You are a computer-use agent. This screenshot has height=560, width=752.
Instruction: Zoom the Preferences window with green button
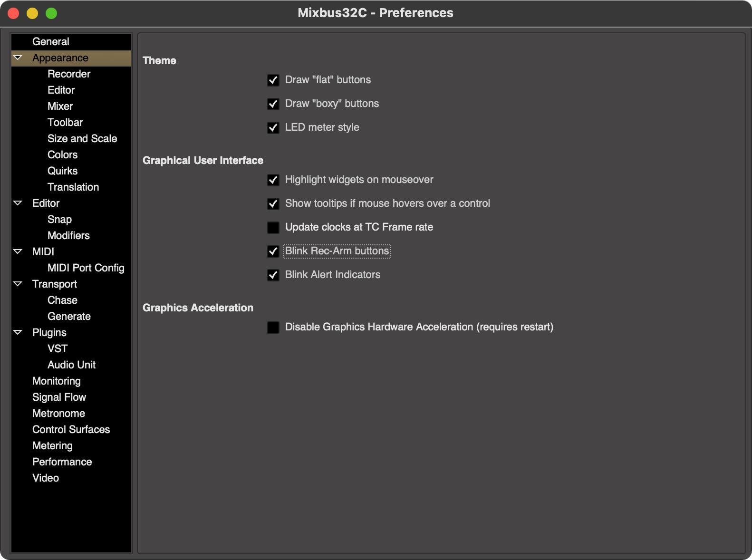tap(51, 13)
